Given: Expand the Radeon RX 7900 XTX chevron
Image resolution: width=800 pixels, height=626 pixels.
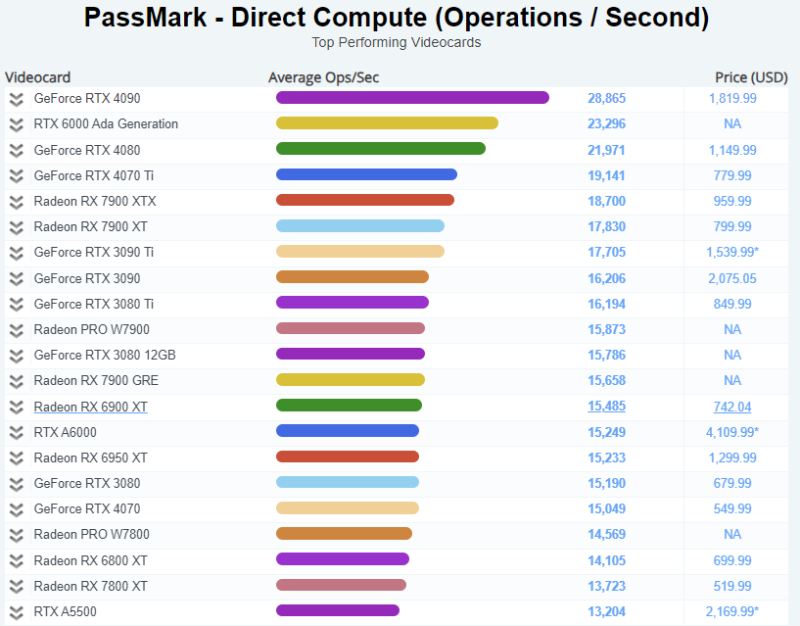Looking at the screenshot, I should [16, 202].
